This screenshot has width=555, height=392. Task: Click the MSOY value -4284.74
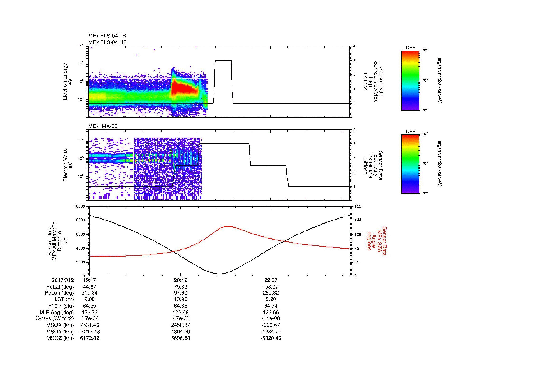[x=271, y=332]
